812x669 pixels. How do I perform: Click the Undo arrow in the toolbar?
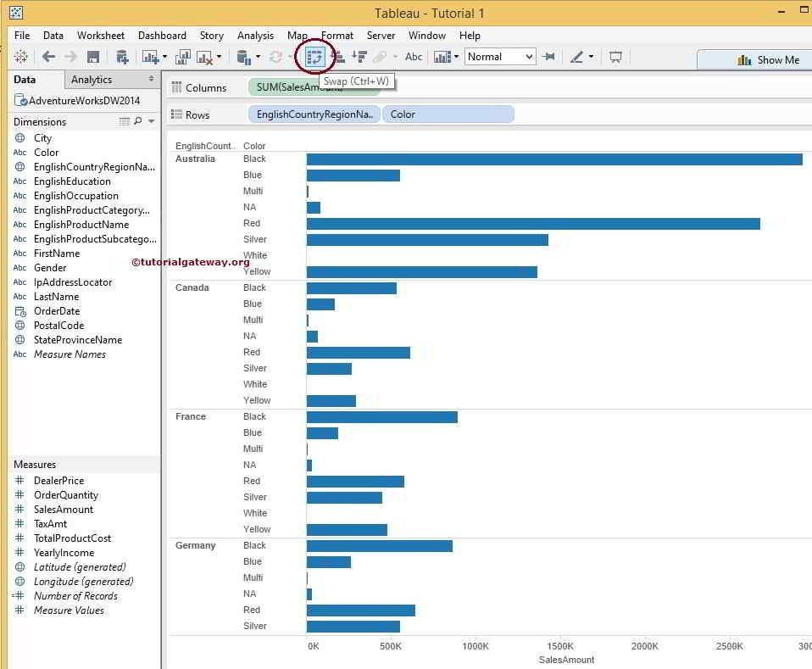pos(48,57)
